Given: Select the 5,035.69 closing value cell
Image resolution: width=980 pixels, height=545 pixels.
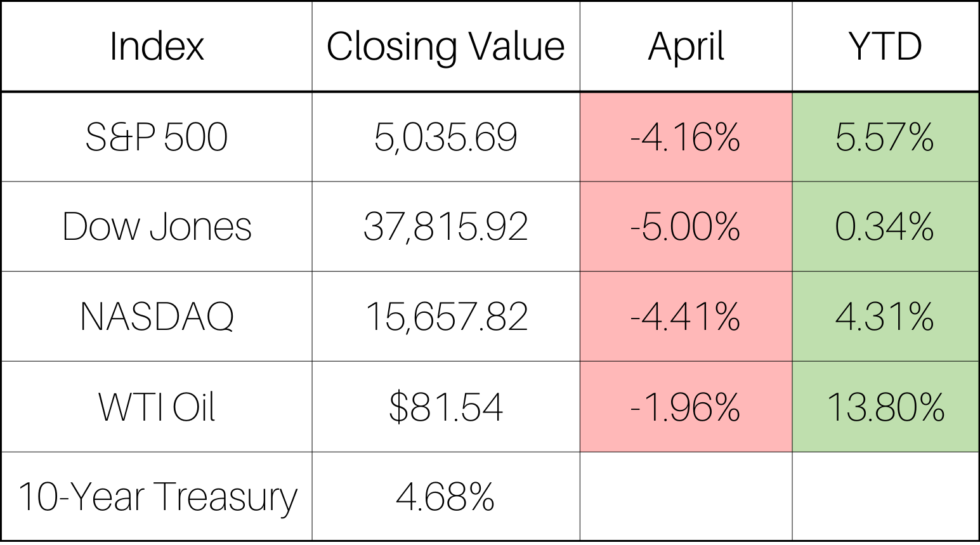Looking at the screenshot, I should pyautogui.click(x=445, y=137).
